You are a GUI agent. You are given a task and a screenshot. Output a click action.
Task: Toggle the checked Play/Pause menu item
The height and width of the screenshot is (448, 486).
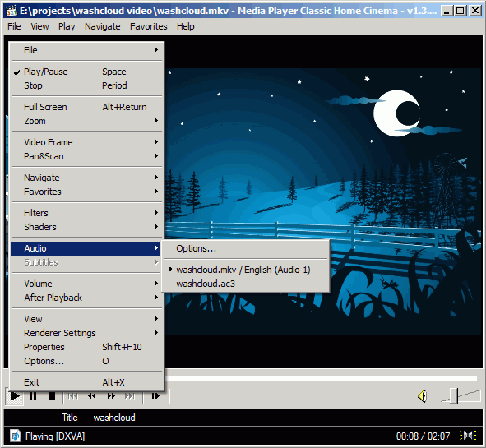click(x=86, y=72)
